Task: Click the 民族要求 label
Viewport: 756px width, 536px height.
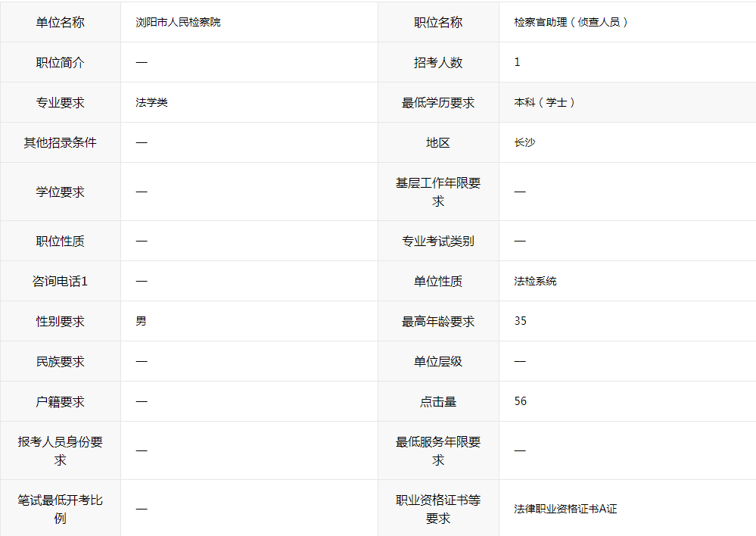Action: (61, 361)
